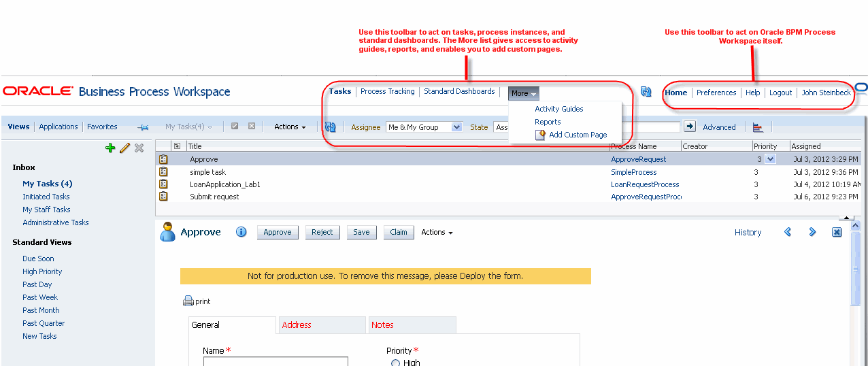This screenshot has width=868, height=366.
Task: Open Actions menu in task details
Action: (x=437, y=232)
